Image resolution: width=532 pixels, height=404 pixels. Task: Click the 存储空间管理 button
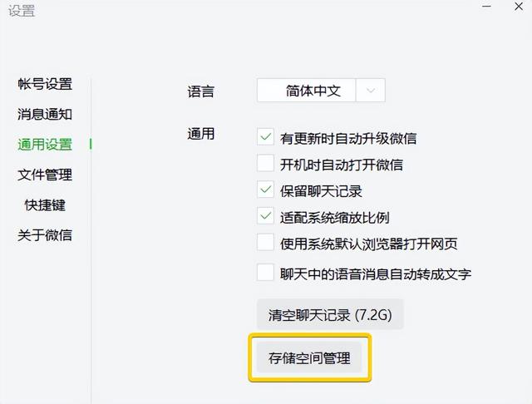point(309,358)
